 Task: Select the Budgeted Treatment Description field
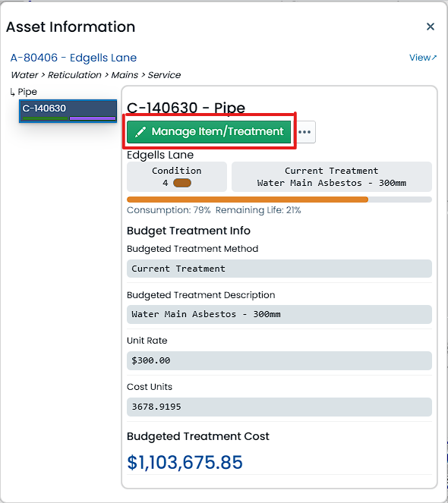(x=279, y=314)
